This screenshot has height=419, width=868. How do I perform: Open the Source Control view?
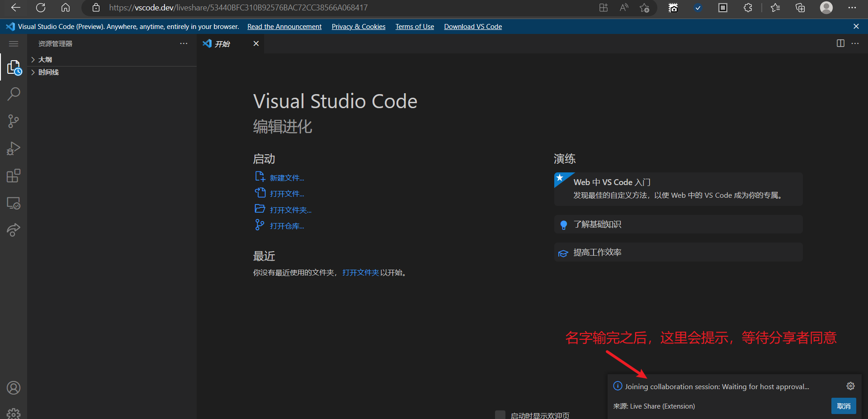[x=14, y=121]
